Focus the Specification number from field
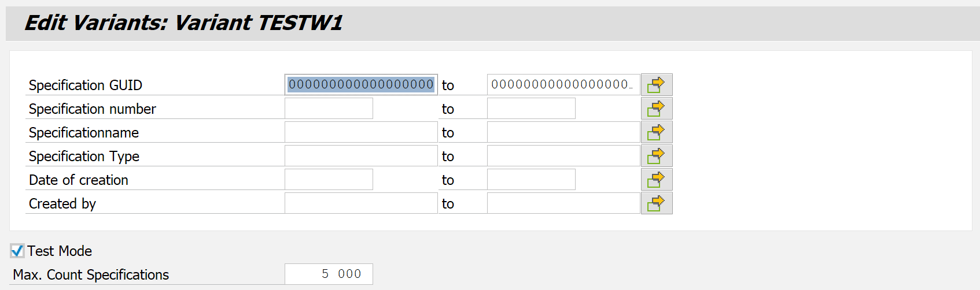 [x=329, y=109]
